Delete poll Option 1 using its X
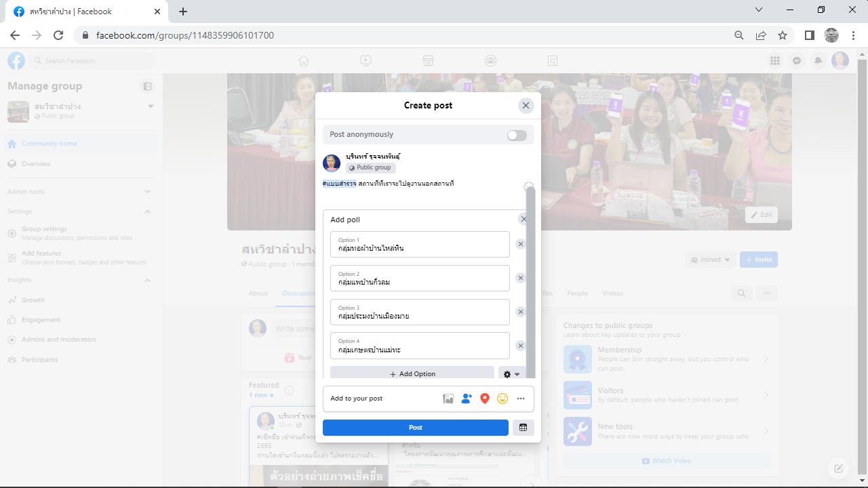This screenshot has width=868, height=488. pyautogui.click(x=521, y=244)
